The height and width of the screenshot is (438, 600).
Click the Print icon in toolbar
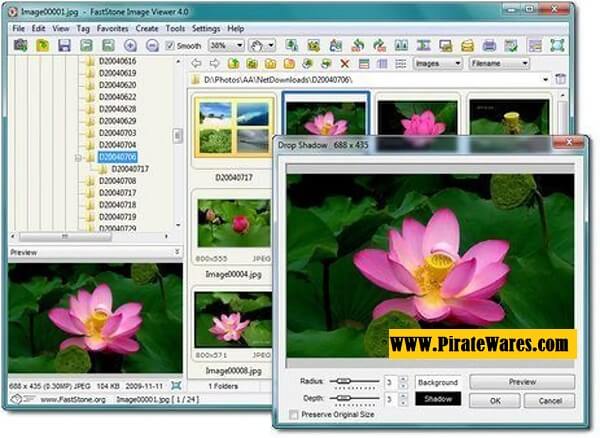tap(489, 46)
